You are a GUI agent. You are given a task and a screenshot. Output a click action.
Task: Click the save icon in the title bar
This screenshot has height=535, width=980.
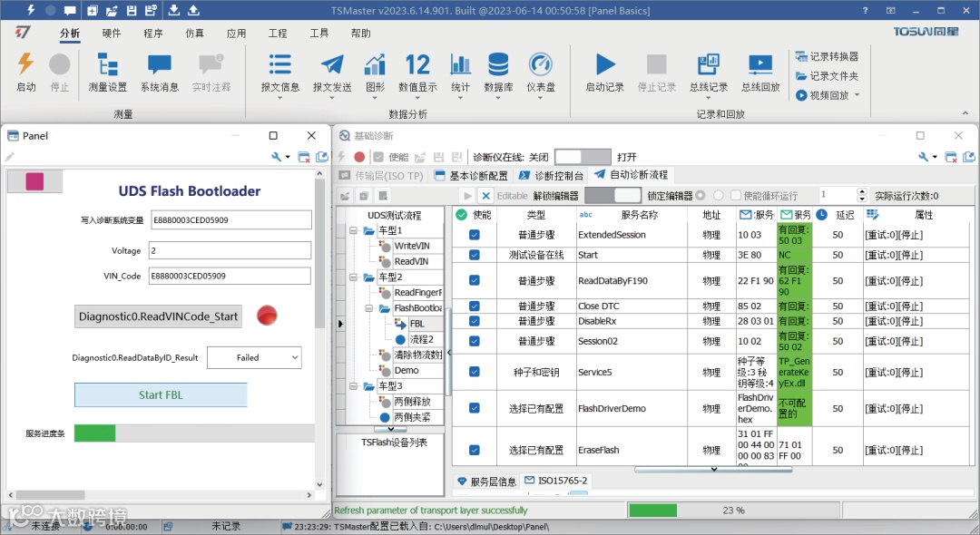[132, 10]
